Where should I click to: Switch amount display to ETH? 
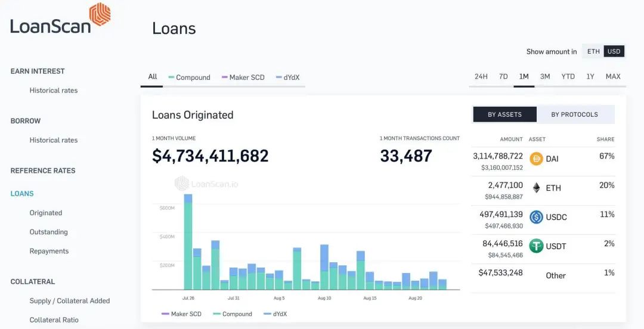point(593,51)
